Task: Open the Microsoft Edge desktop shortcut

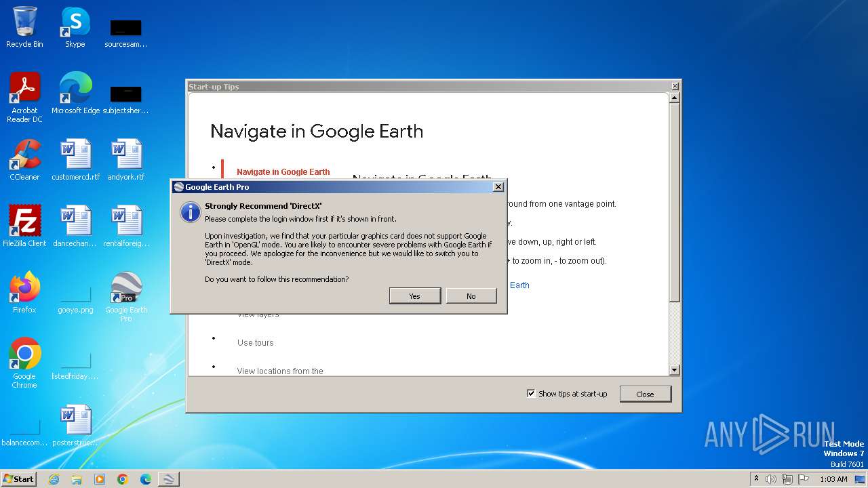Action: point(75,94)
